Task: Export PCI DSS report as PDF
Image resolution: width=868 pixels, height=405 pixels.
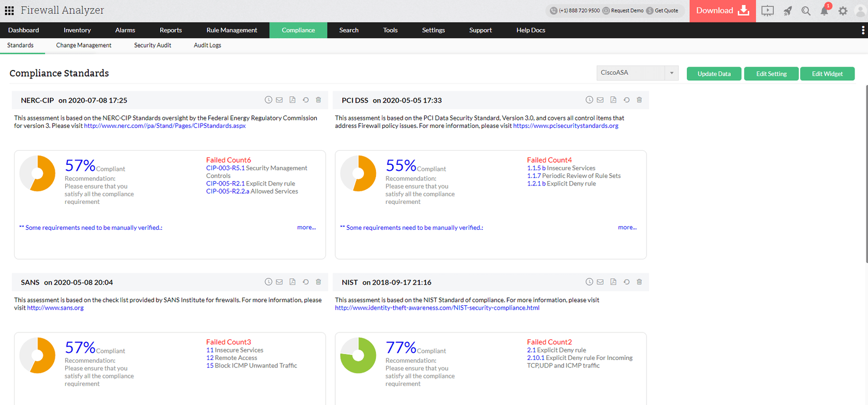Action: pyautogui.click(x=614, y=100)
